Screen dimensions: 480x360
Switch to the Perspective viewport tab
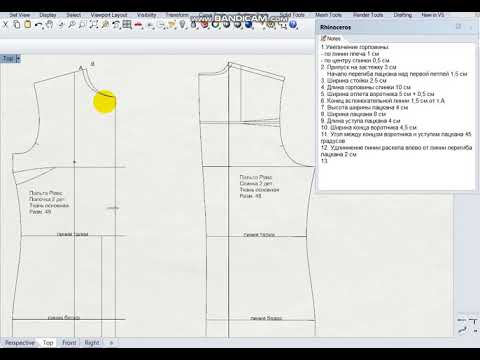[19, 343]
